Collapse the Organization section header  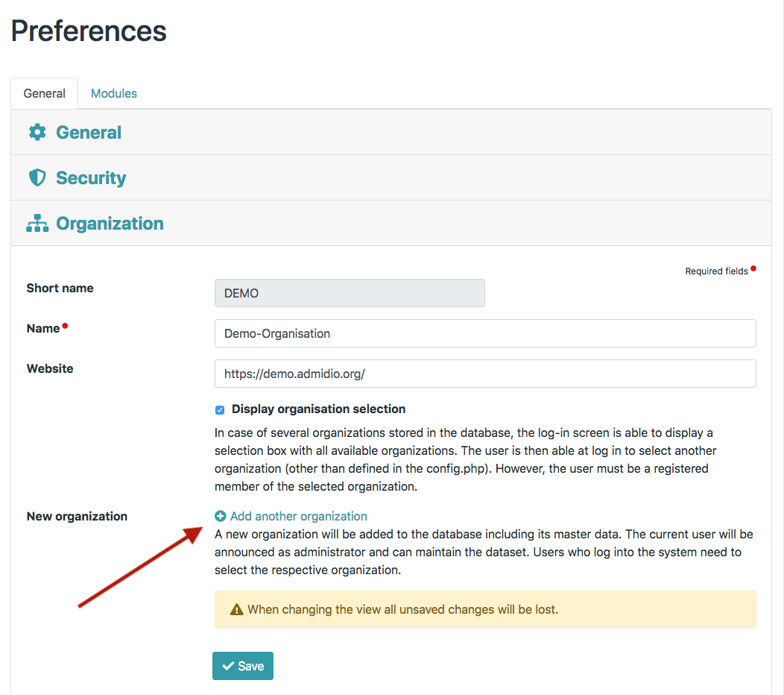(x=110, y=224)
